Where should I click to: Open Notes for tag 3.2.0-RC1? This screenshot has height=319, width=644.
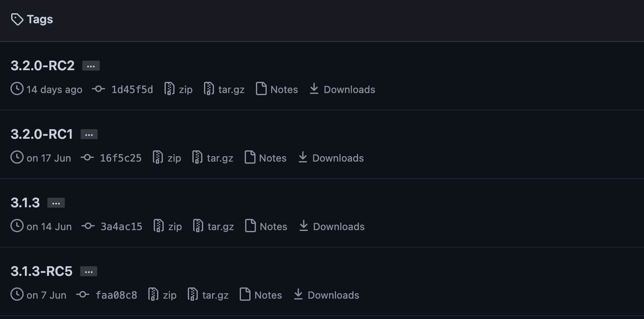[265, 158]
